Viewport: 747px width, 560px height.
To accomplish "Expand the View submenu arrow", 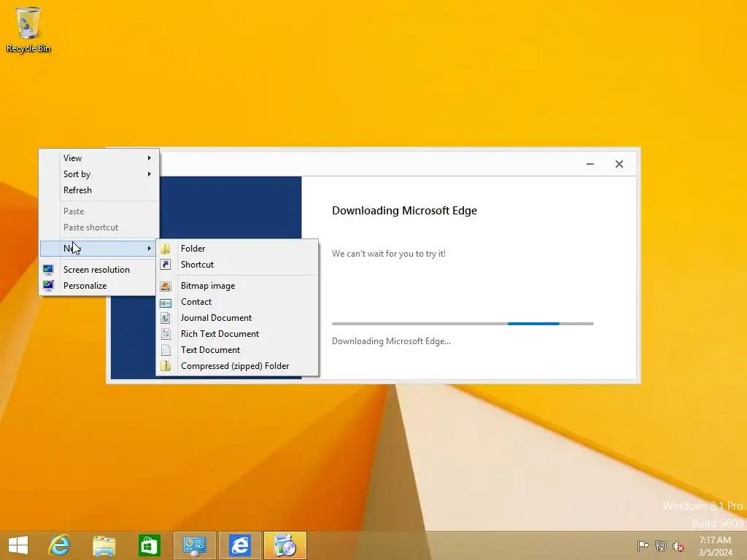I will coord(149,157).
